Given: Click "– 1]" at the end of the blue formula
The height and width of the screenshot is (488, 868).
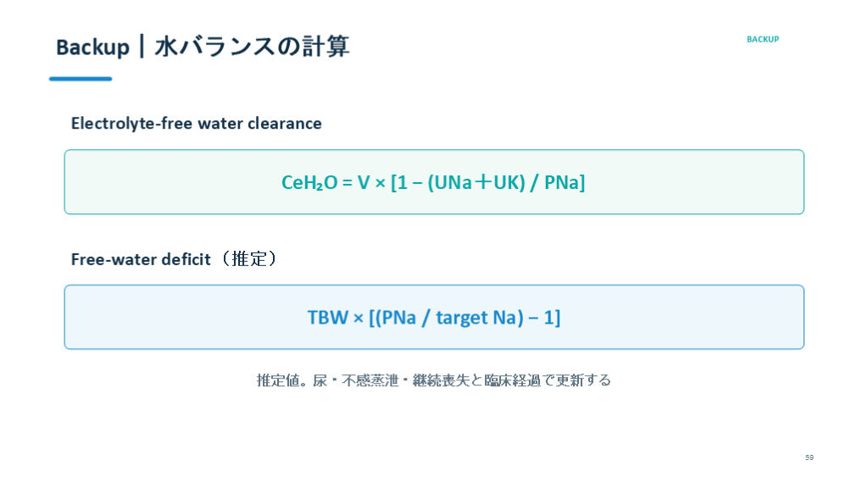Looking at the screenshot, I should point(545,318).
